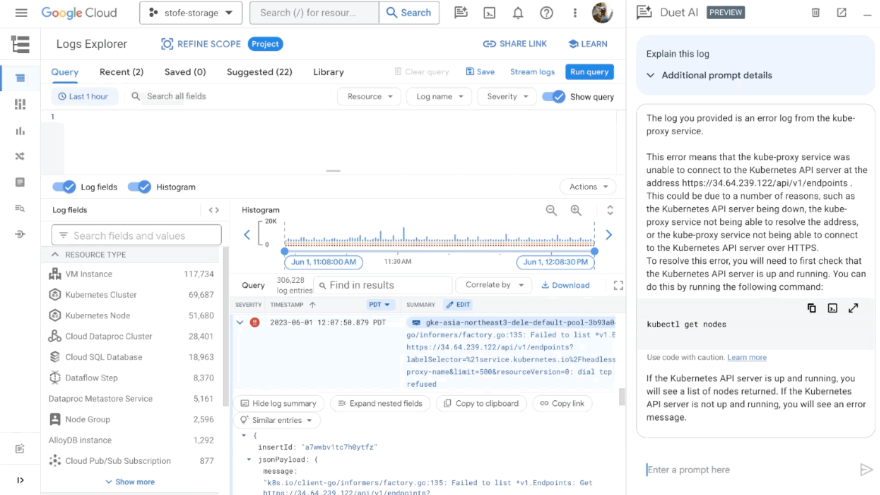
Task: Collapse Log fields panel with angle brackets
Action: [x=214, y=210]
